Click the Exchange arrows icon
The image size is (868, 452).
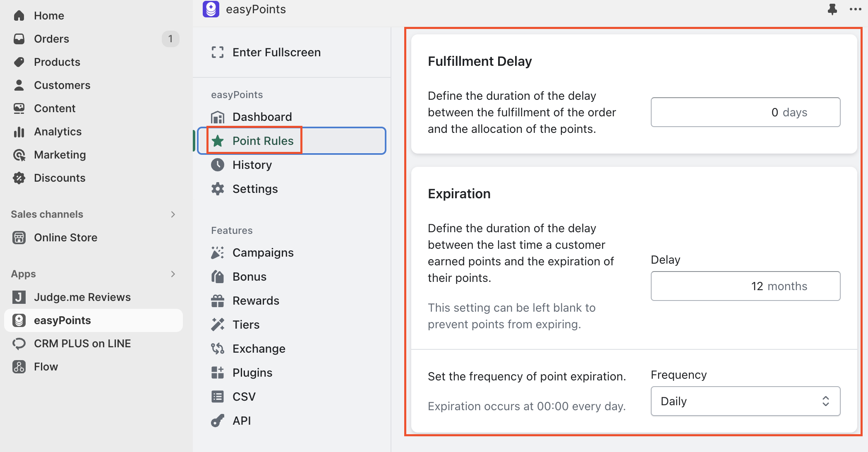tap(218, 349)
